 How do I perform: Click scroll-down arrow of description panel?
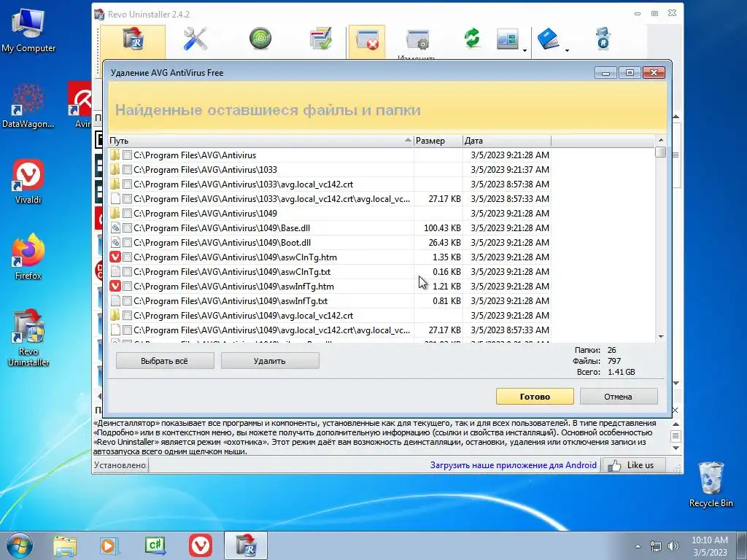point(676,448)
